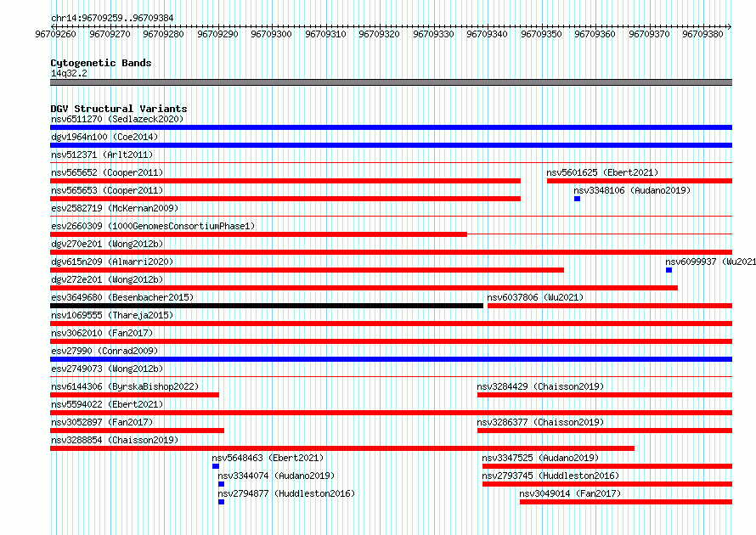Click the Cytogenetic Bands track title
This screenshot has height=535, width=756.
(101, 63)
